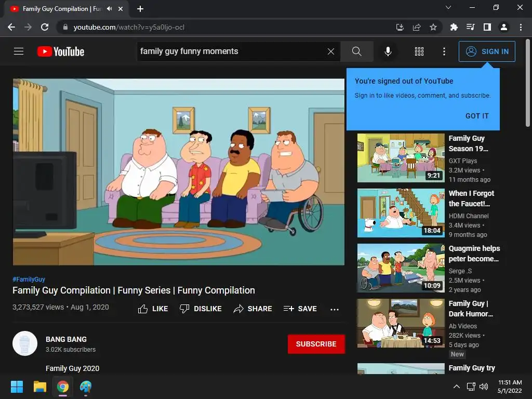
Task: Open the BANG BANG channel name link
Action: pos(66,339)
